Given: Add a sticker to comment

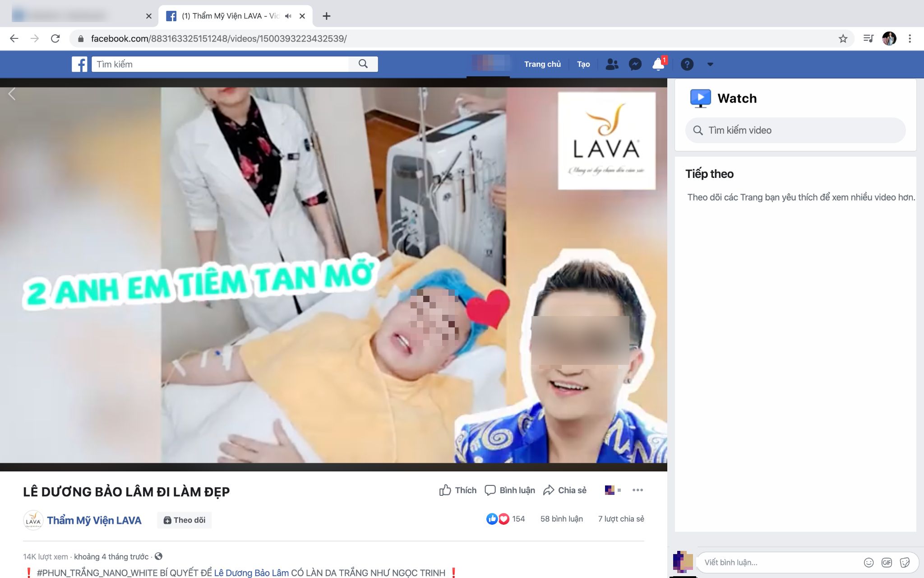Looking at the screenshot, I should [x=905, y=563].
